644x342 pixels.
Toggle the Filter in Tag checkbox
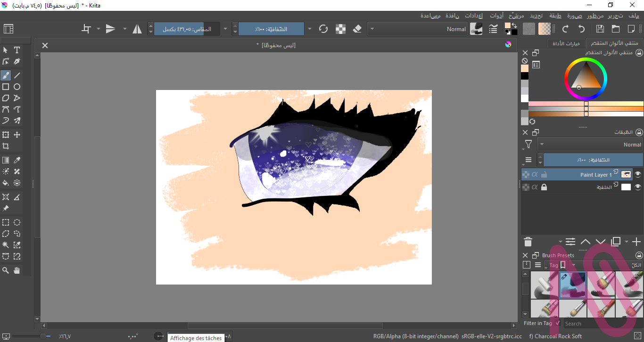[558, 323]
